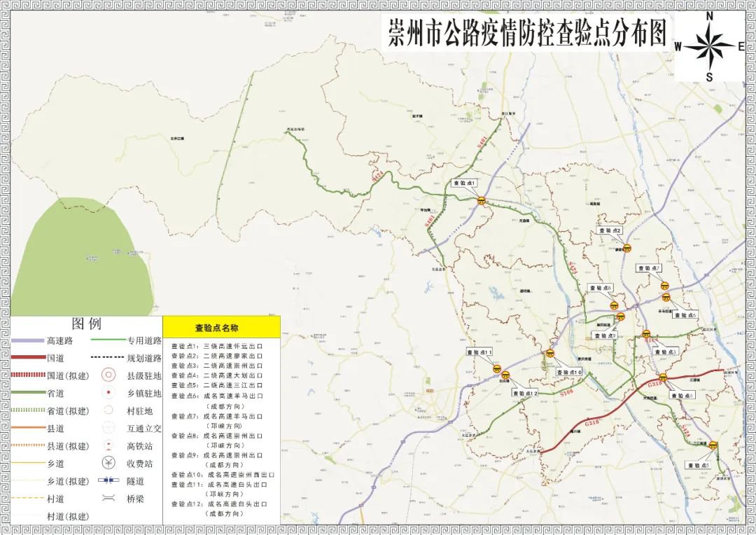Screen dimensions: 756x535
Task: Select checkpoint 10 yellow marker
Action: (550, 354)
